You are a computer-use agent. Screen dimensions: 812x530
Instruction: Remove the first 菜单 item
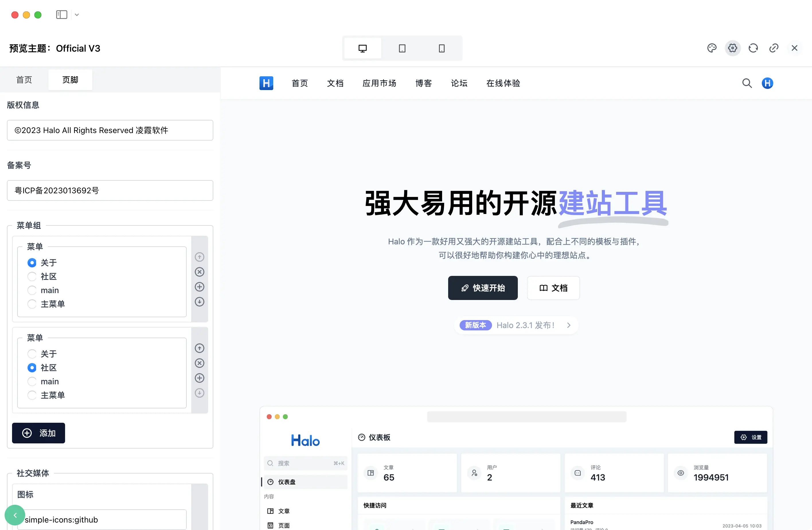[x=200, y=272]
